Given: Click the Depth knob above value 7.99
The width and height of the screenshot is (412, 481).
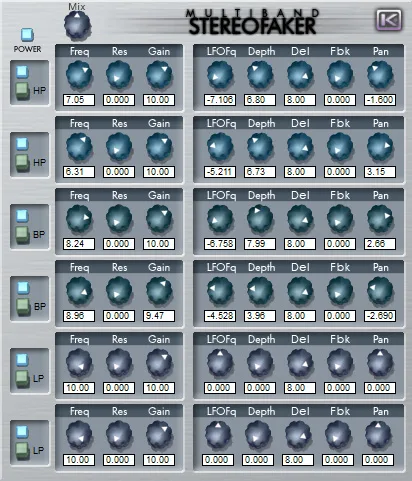Looking at the screenshot, I should (260, 219).
